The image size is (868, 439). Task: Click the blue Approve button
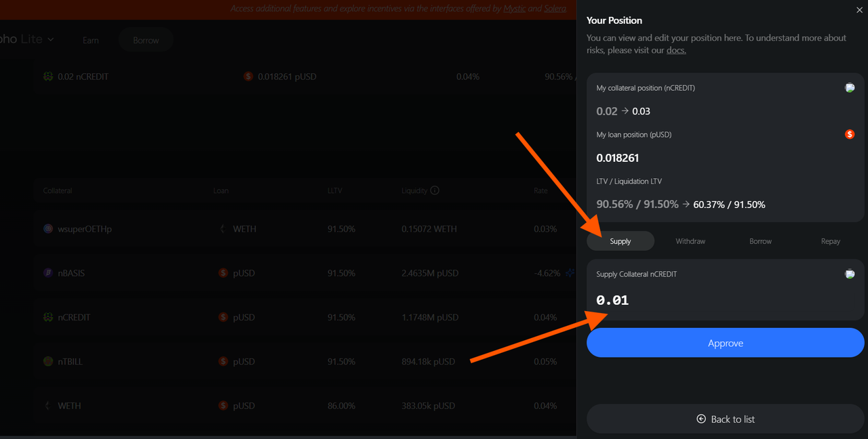tap(726, 343)
